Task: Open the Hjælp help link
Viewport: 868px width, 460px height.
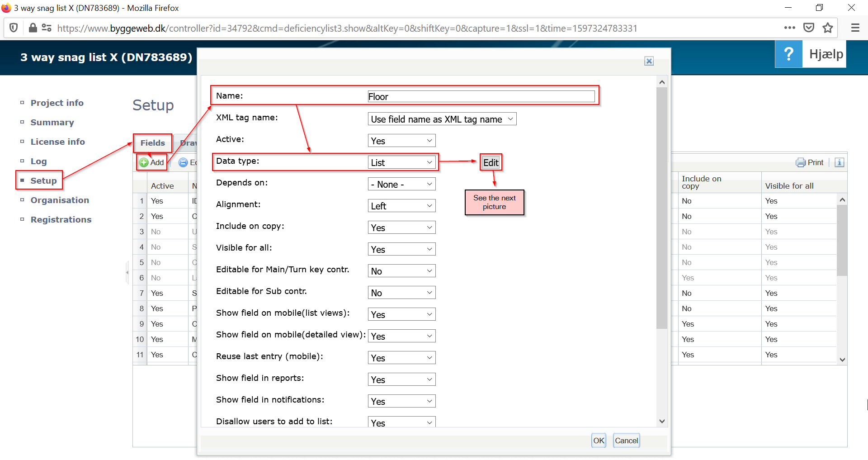Action: [x=826, y=54]
